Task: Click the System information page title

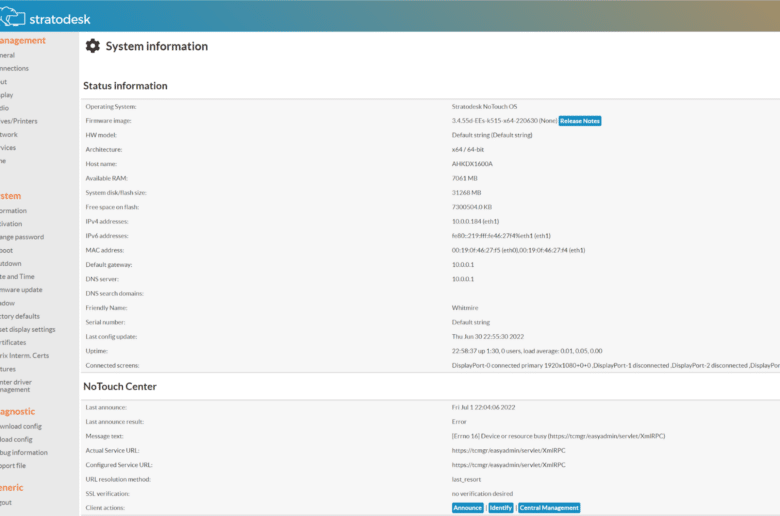Action: [x=157, y=46]
